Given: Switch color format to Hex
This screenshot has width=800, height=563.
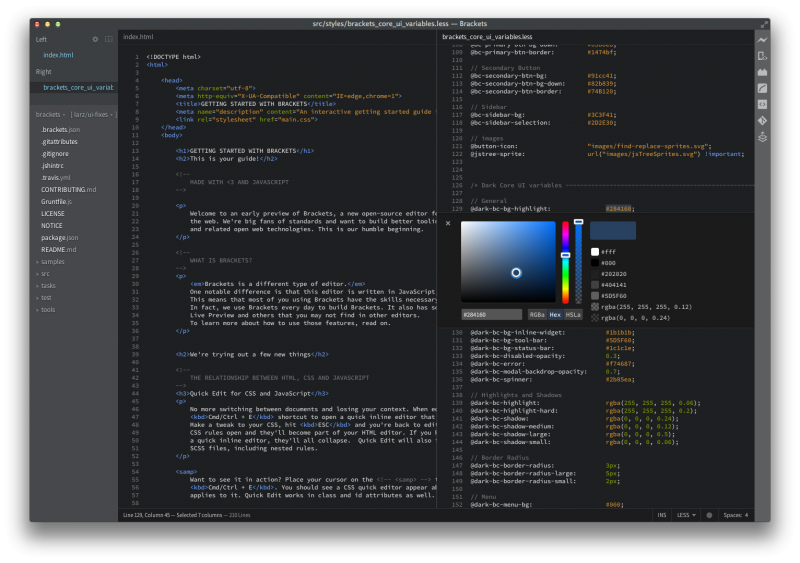Looking at the screenshot, I should [555, 314].
